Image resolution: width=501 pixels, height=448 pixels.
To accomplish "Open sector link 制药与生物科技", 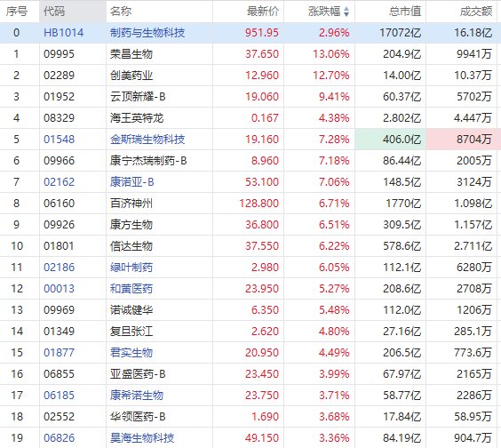I will click(147, 33).
